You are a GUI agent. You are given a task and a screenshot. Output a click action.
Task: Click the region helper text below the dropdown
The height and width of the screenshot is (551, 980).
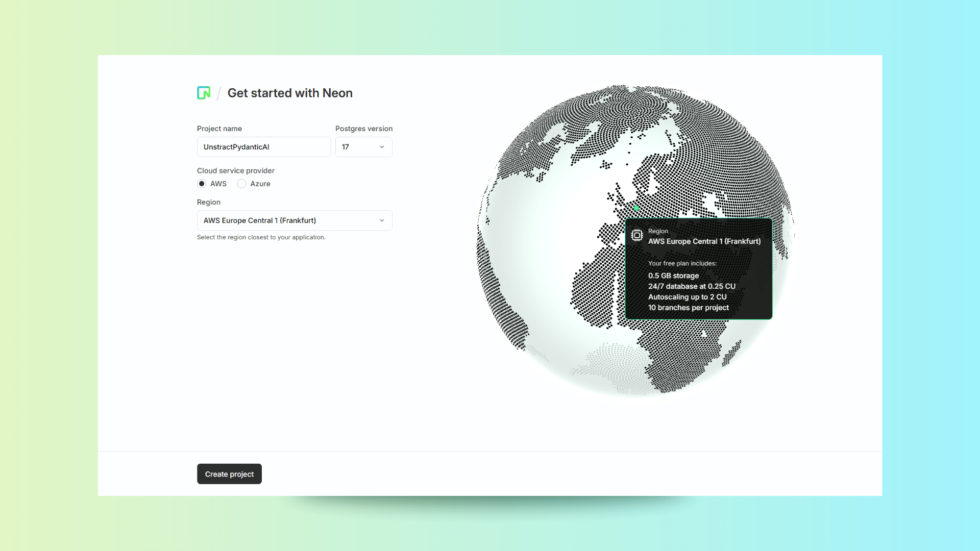[x=261, y=237]
